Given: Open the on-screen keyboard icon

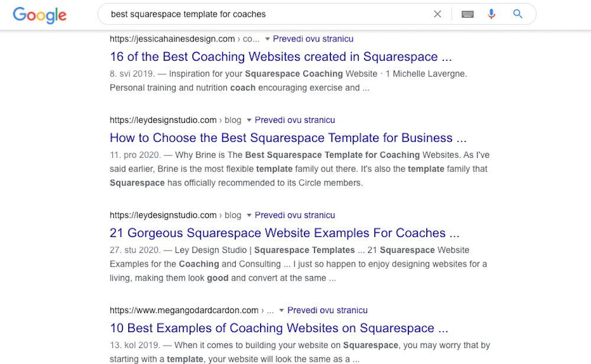Looking at the screenshot, I should [467, 14].
